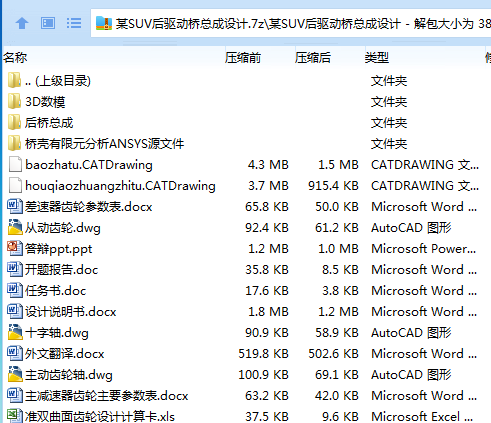
Task: Click the archive path address field
Action: (291, 23)
